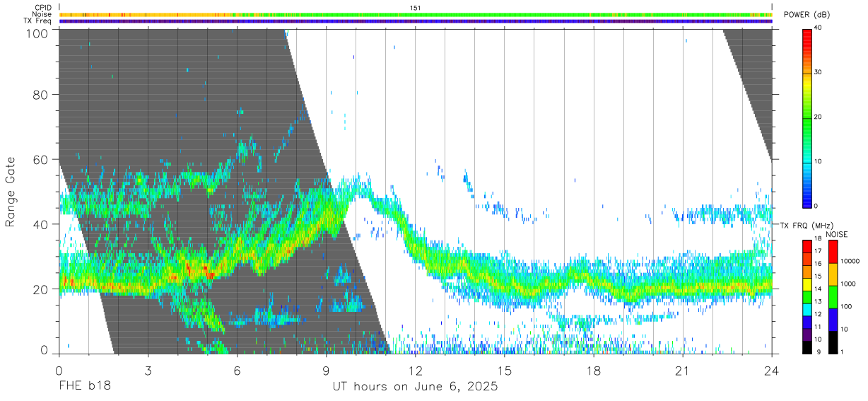
Task: Click the 1000 value on noise scale
Action: pyautogui.click(x=847, y=284)
